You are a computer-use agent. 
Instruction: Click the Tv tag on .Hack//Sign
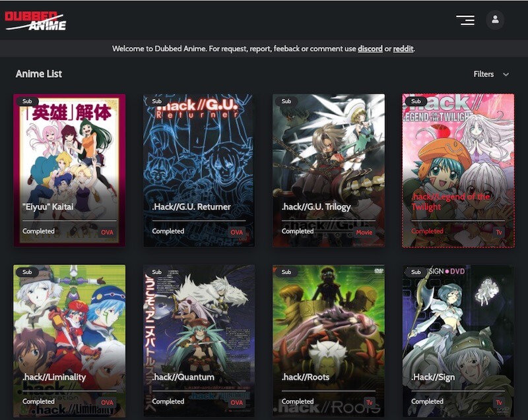[499, 402]
